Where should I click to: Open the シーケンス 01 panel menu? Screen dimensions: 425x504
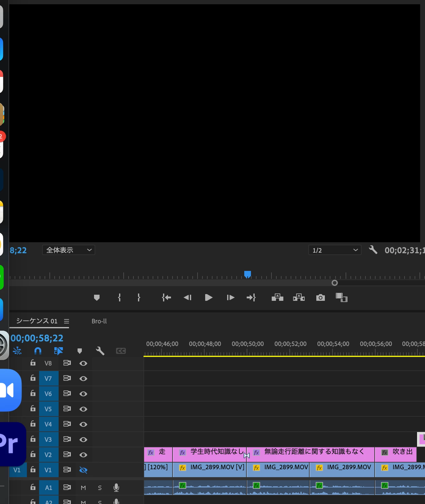[x=67, y=321]
